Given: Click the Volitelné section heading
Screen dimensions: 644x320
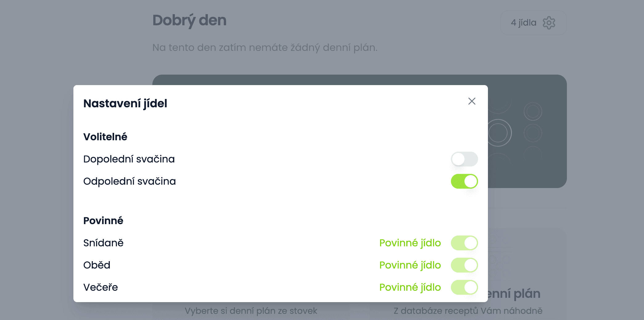Looking at the screenshot, I should (x=105, y=137).
